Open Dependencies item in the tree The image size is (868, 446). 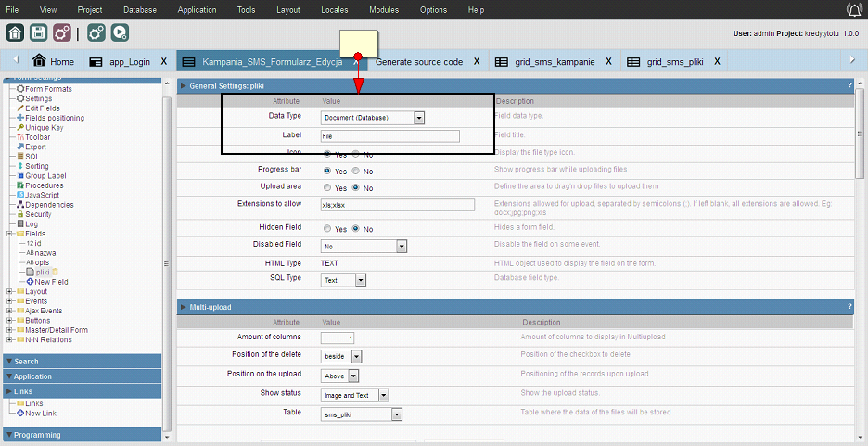(x=49, y=205)
